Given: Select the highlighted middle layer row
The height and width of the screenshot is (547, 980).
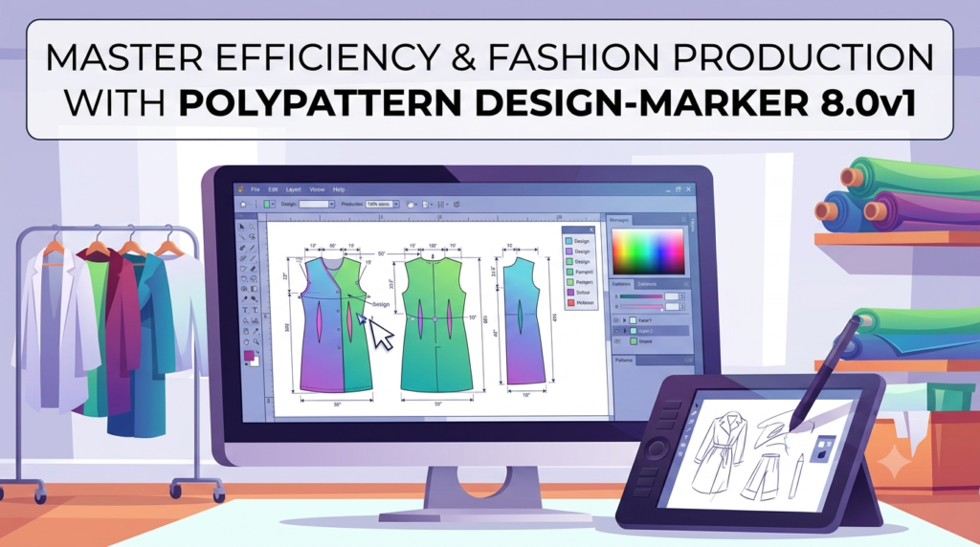Looking at the screenshot, I should tap(650, 331).
